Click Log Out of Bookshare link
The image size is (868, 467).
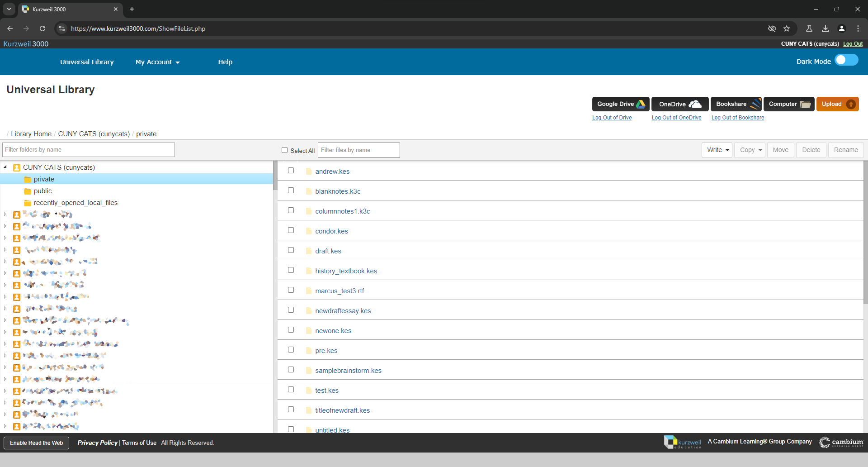pos(738,118)
